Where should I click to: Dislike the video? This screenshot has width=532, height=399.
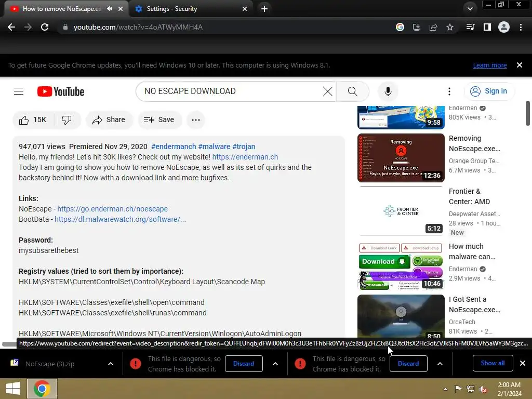coord(67,120)
